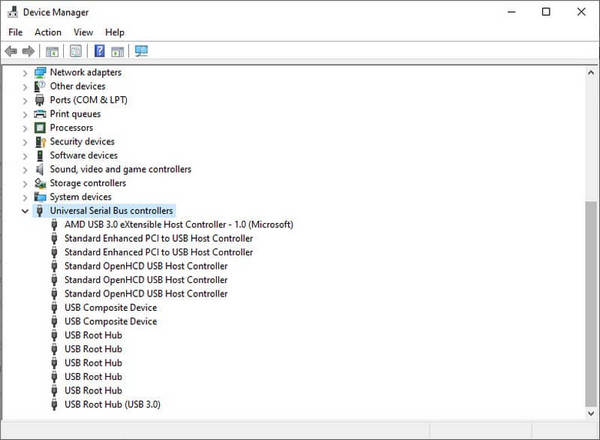Screen dimensions: 600x440
Task: Select the Sound, video and game controllers speaker icon
Action: click(40, 169)
